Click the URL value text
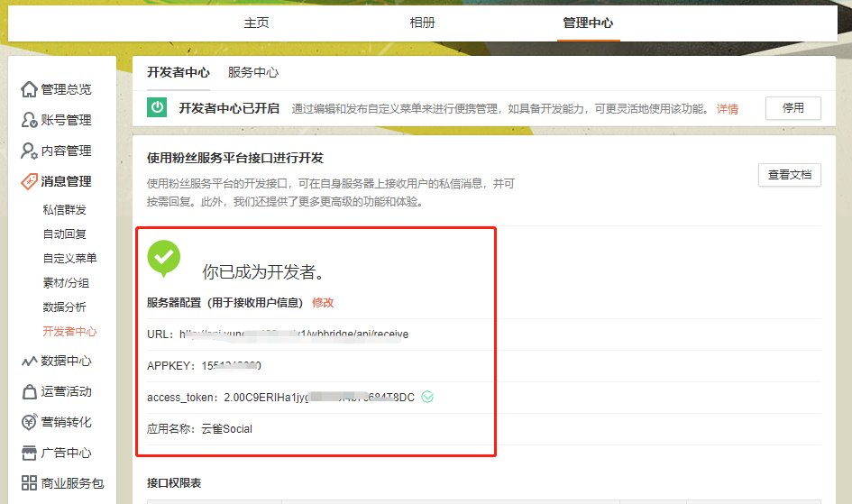The height and width of the screenshot is (504, 852). (294, 334)
